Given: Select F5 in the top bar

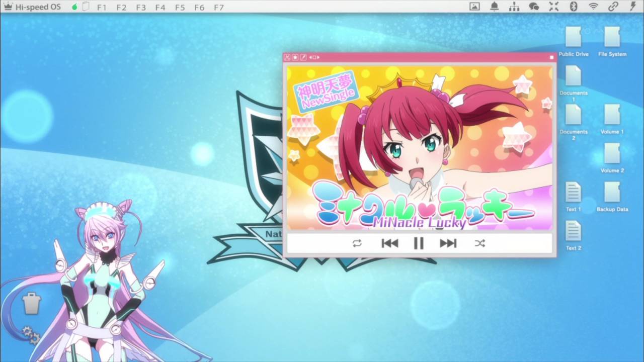Looking at the screenshot, I should click(180, 8).
